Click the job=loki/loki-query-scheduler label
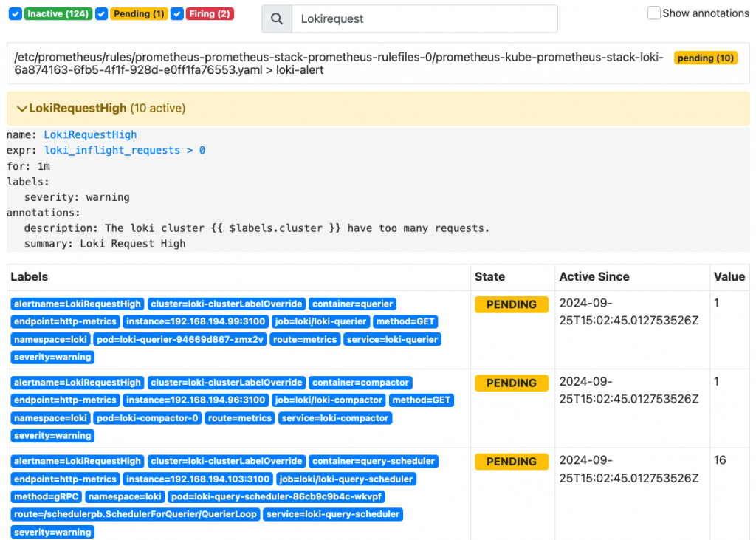 346,479
